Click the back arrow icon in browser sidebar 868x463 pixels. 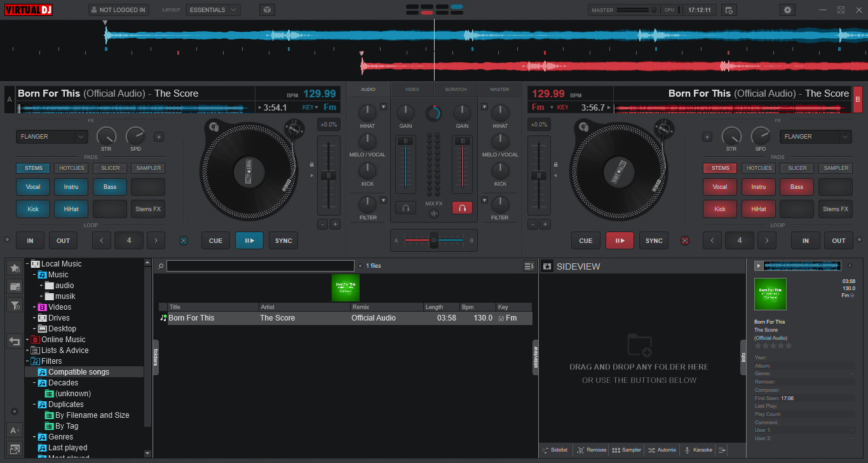(x=15, y=341)
